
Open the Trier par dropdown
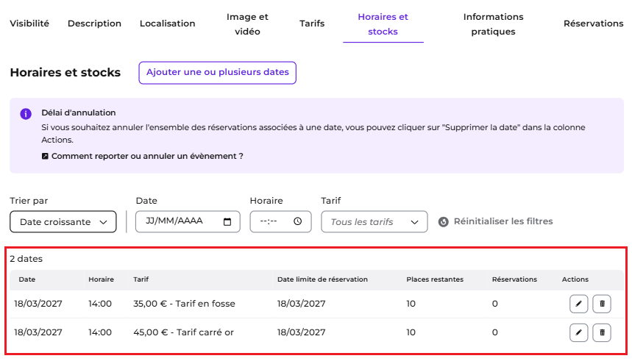(x=63, y=222)
